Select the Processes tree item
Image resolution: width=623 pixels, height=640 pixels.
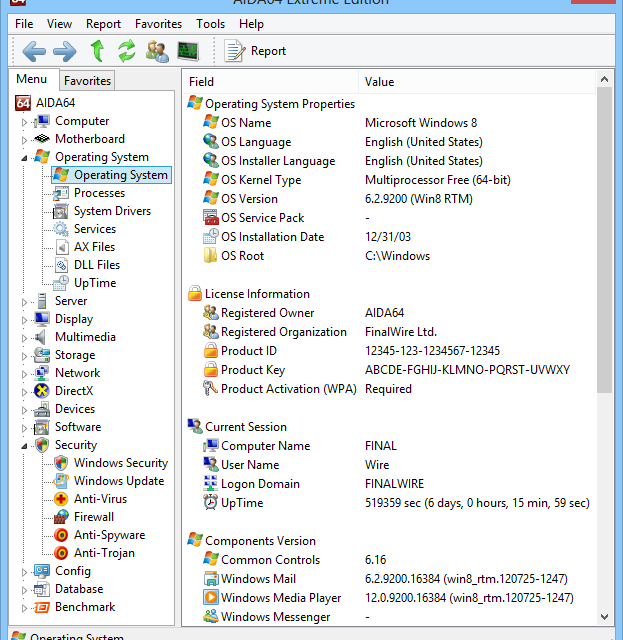click(99, 193)
